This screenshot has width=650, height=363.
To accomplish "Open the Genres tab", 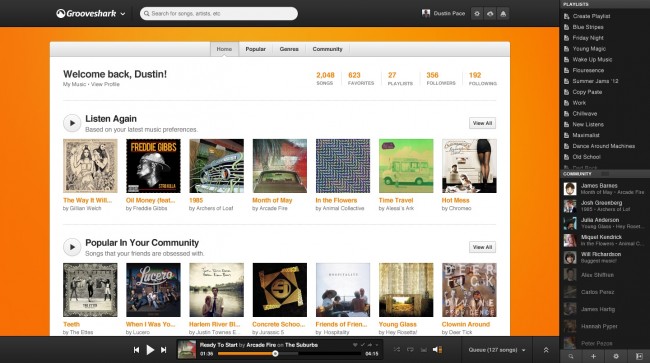I will (x=289, y=49).
